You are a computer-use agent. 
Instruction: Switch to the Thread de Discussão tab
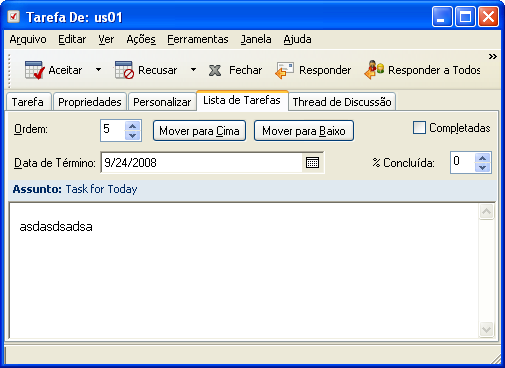pos(342,102)
